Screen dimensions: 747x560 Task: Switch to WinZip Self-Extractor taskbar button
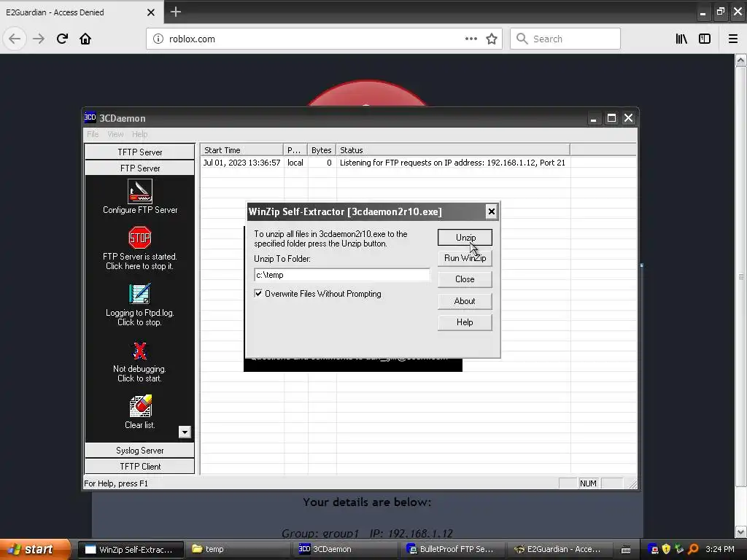coord(130,549)
